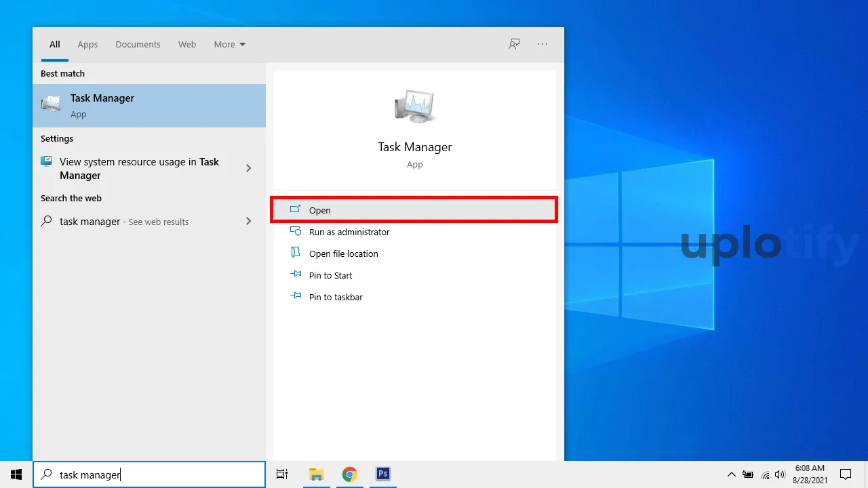Click the Search the web heading
This screenshot has height=488, width=868.
click(71, 198)
